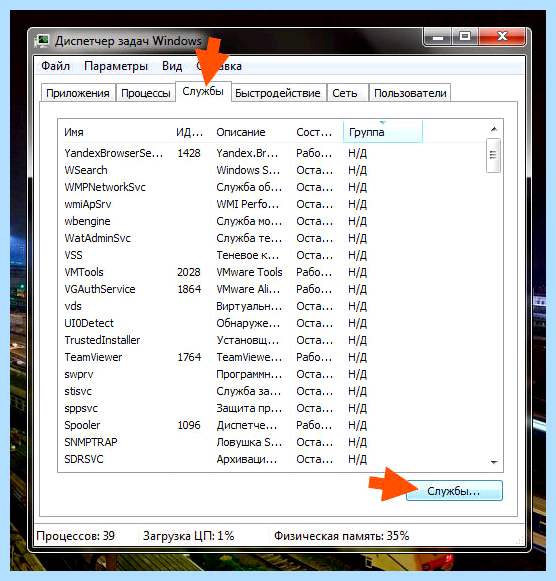Open the Файл menu

(x=55, y=66)
